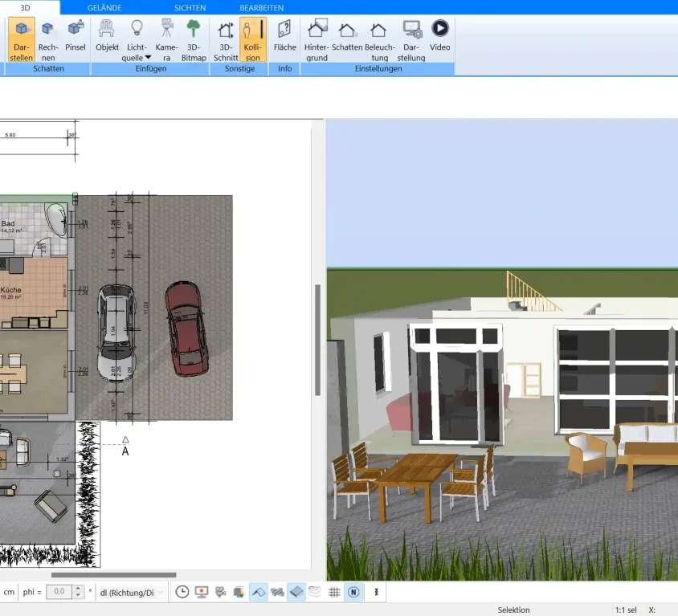The image size is (678, 616).
Task: Increase phi value with up stepper
Action: 78,589
